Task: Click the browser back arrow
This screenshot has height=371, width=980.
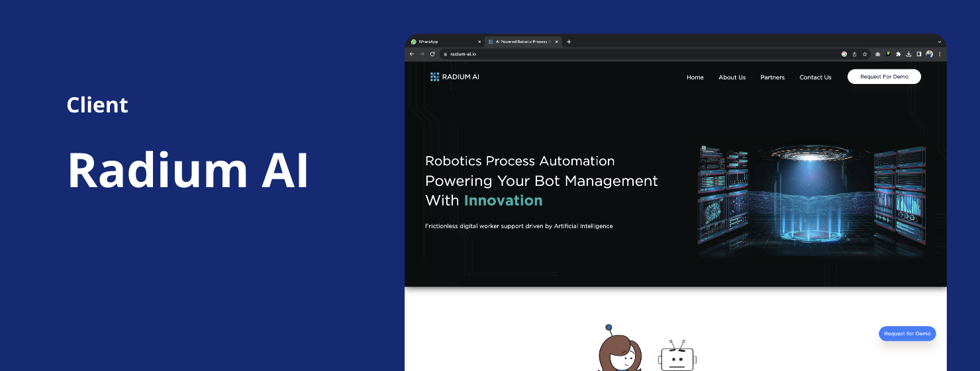Action: [412, 54]
